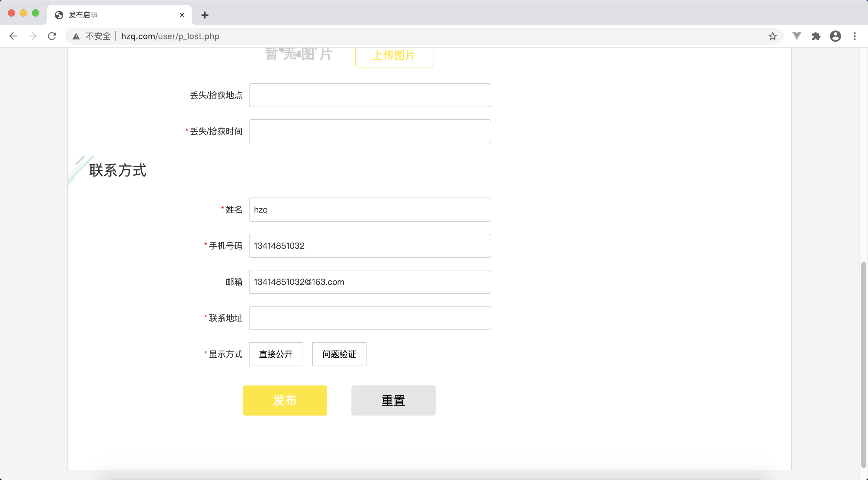Click the gray 重置 reset button

(x=393, y=401)
